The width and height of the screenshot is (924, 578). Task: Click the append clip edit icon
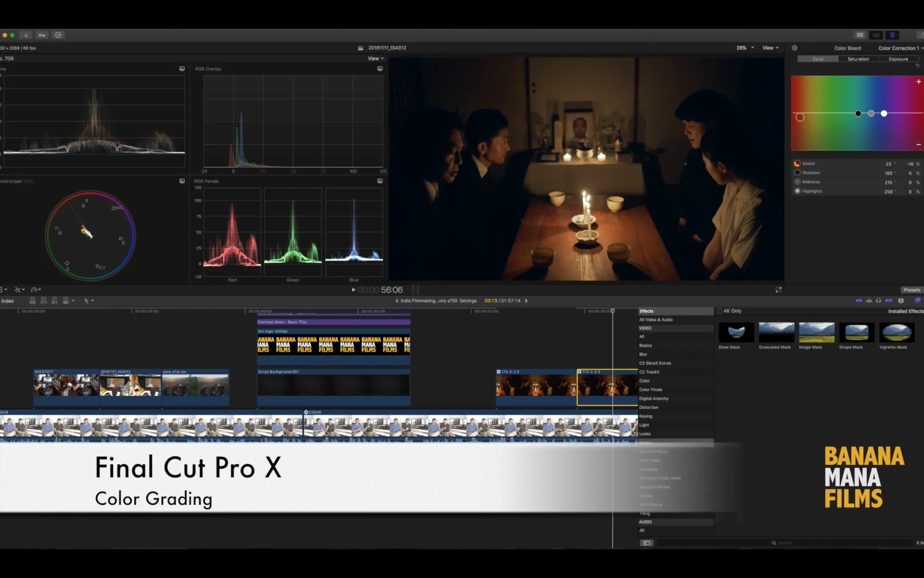pos(55,301)
